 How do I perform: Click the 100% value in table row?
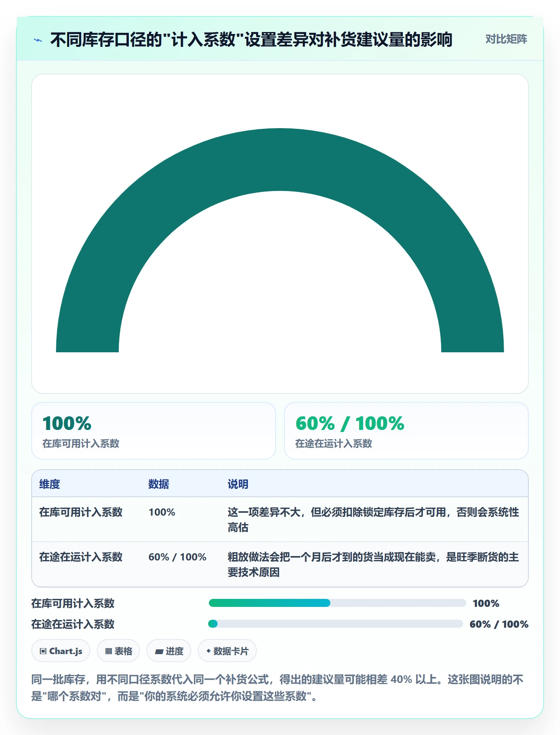[162, 512]
